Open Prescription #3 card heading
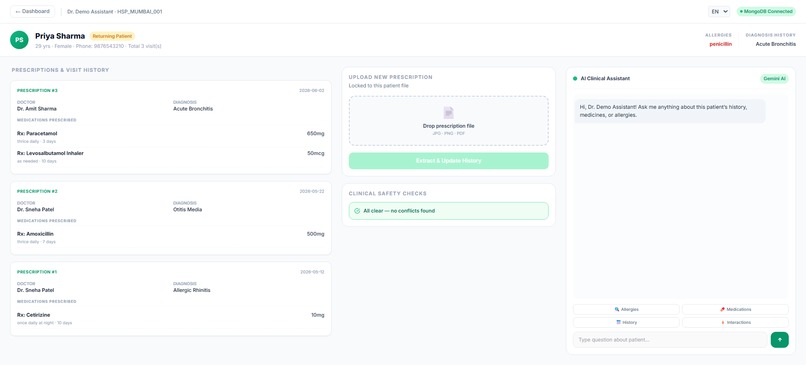This screenshot has height=365, width=806. (37, 90)
